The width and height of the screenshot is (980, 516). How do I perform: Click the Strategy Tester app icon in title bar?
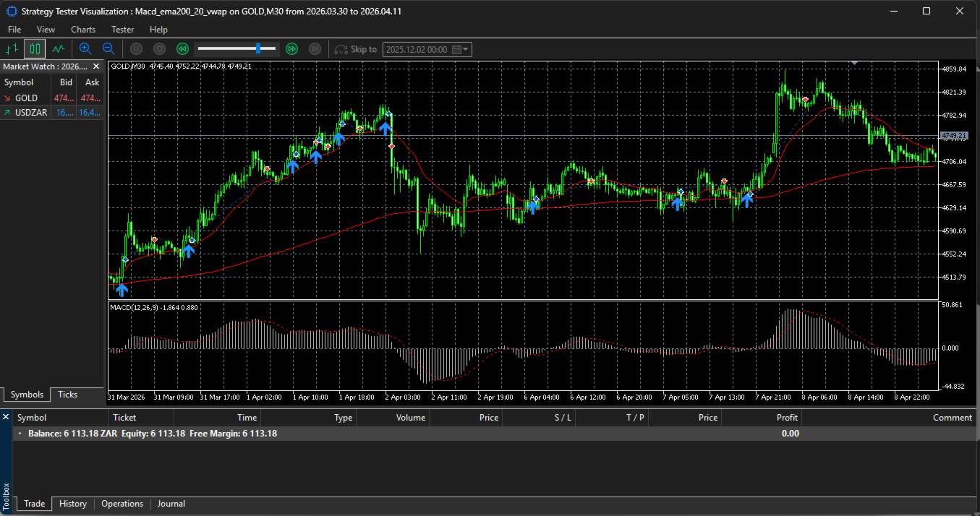click(x=11, y=11)
